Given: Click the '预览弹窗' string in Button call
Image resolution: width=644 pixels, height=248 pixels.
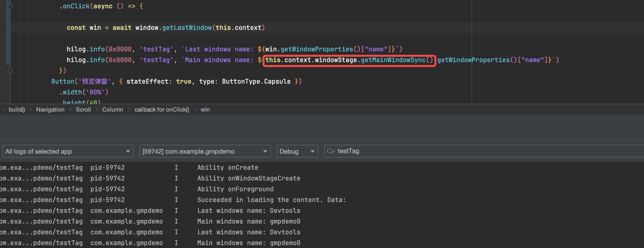Looking at the screenshot, I should (95, 81).
